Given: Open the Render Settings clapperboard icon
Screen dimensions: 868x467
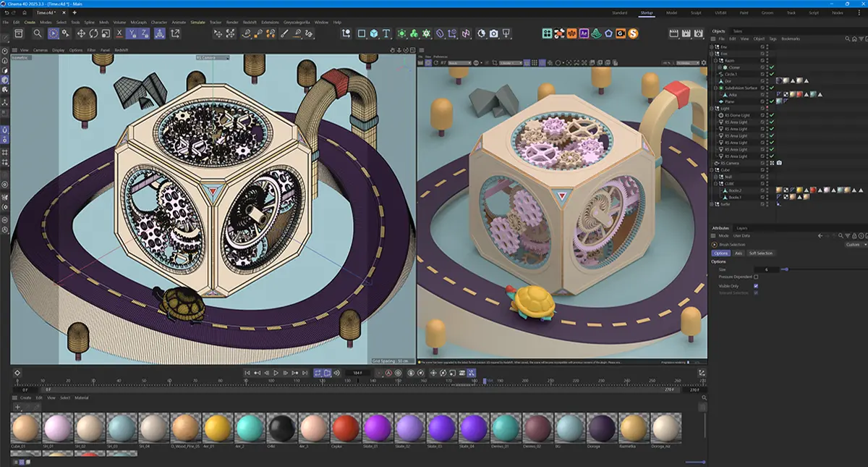Looking at the screenshot, I should 699,33.
